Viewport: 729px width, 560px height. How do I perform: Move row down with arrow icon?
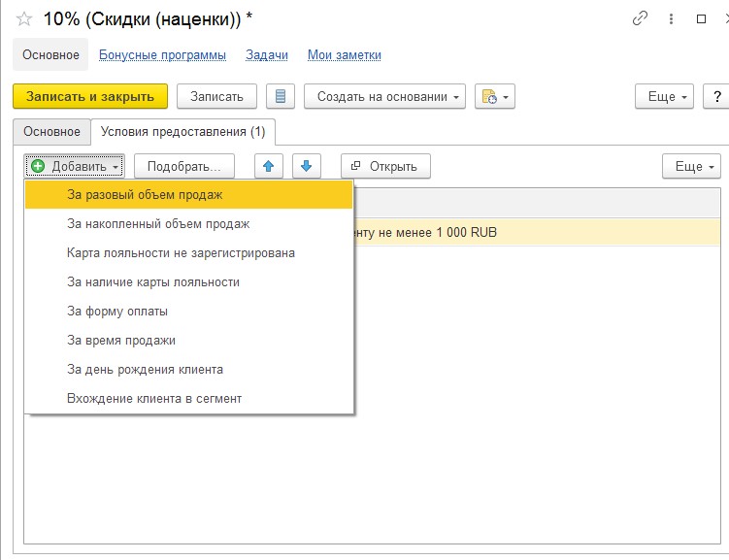[306, 166]
